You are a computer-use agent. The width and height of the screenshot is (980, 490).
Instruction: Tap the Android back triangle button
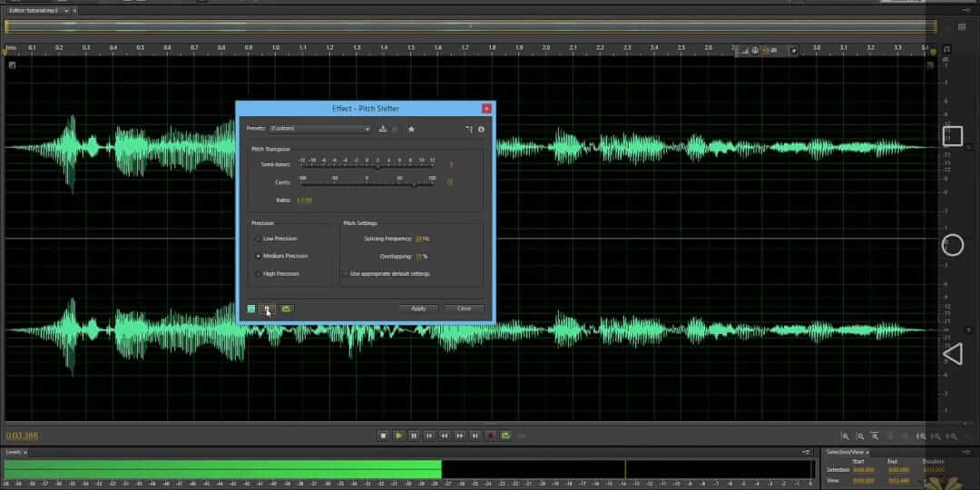[953, 355]
